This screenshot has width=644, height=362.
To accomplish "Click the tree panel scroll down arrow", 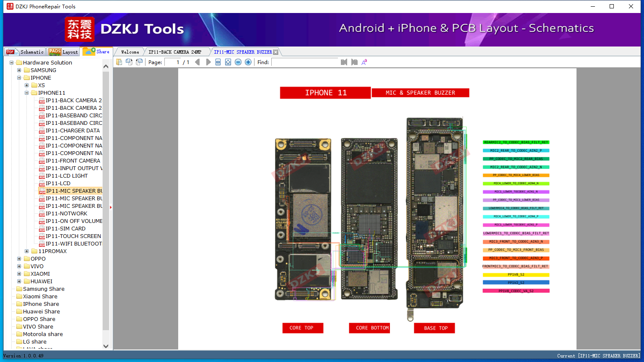I will tap(106, 346).
